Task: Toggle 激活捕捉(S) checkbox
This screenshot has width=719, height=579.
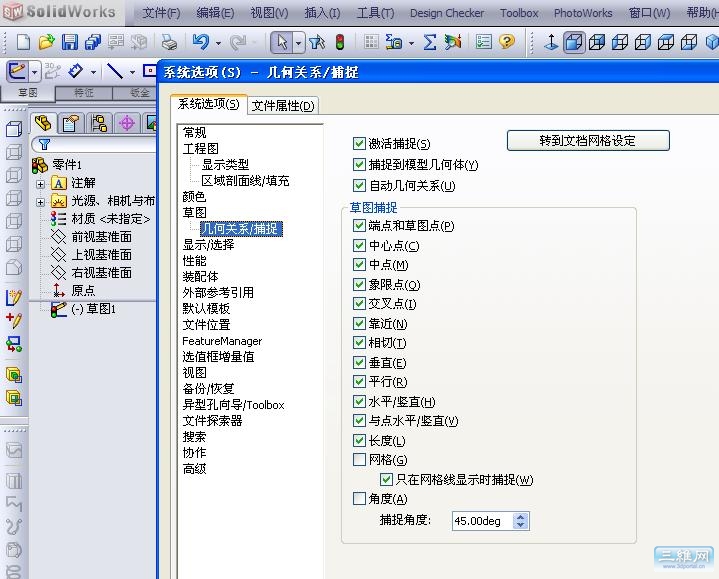Action: coord(359,143)
